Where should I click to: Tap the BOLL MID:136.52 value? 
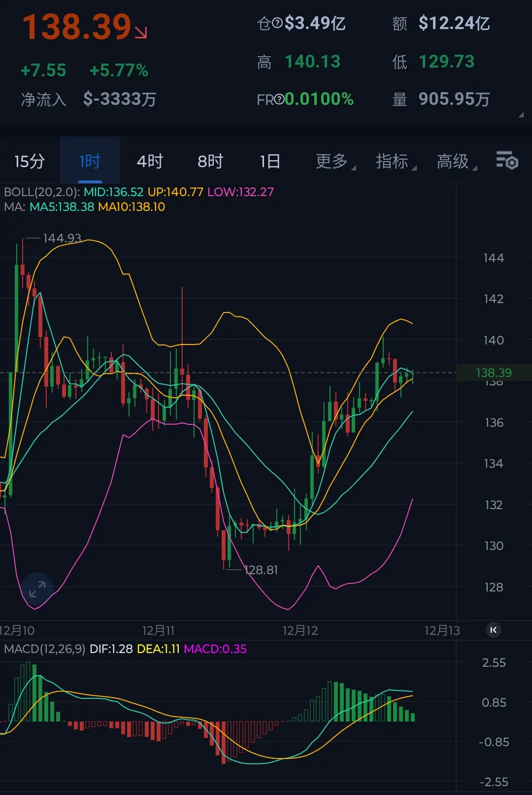(113, 192)
